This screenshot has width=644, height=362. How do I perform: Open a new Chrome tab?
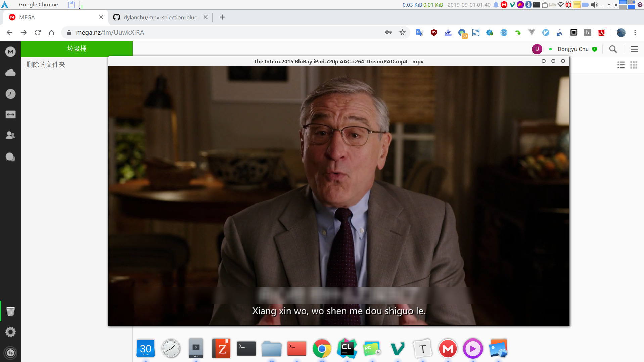(222, 17)
